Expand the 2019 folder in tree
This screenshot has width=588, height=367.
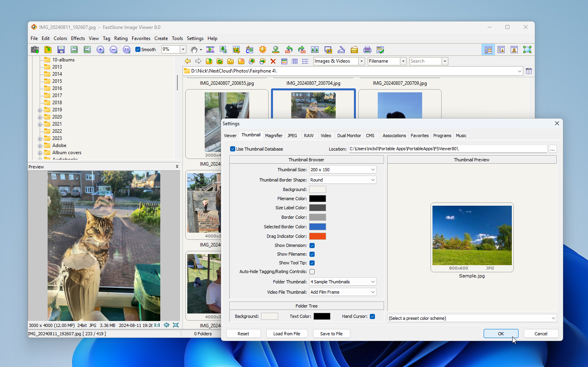[x=40, y=110]
